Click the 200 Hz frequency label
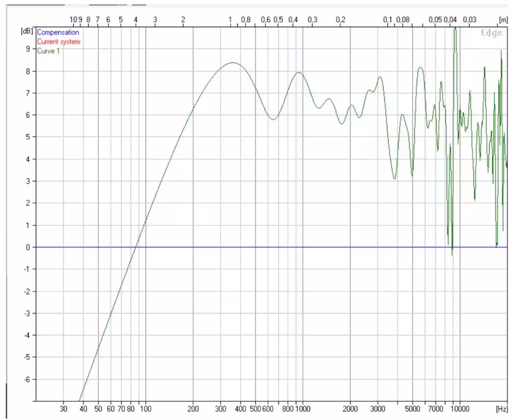Screen dimensions: 514x420 (193, 409)
